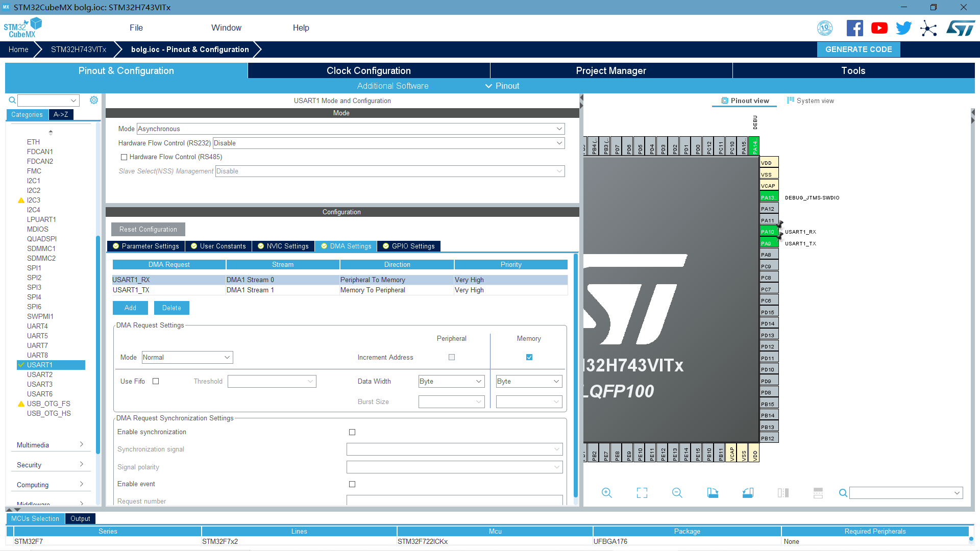The height and width of the screenshot is (551, 980).
Task: Click pin PA13 on the chip
Action: click(x=769, y=197)
